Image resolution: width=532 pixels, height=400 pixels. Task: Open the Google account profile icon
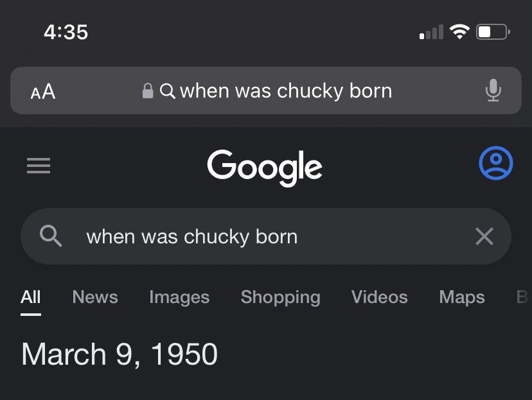495,163
